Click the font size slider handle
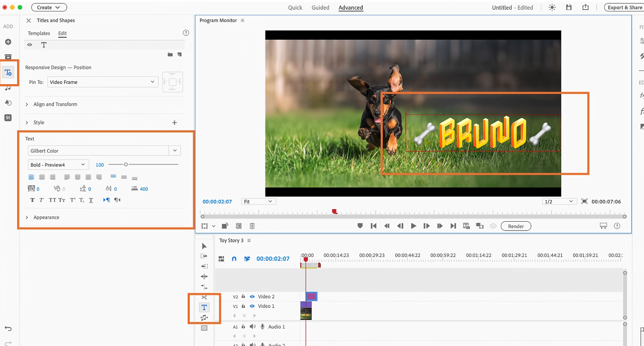 click(126, 164)
